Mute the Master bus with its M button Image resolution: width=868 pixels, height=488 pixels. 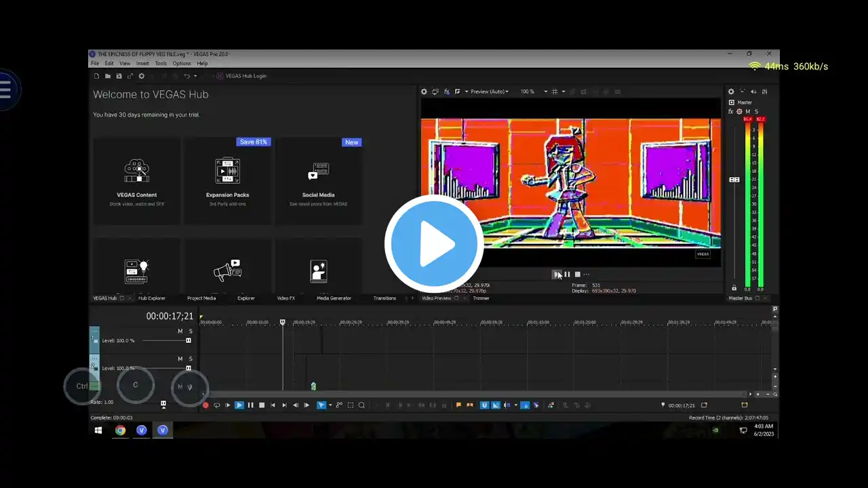(x=748, y=111)
